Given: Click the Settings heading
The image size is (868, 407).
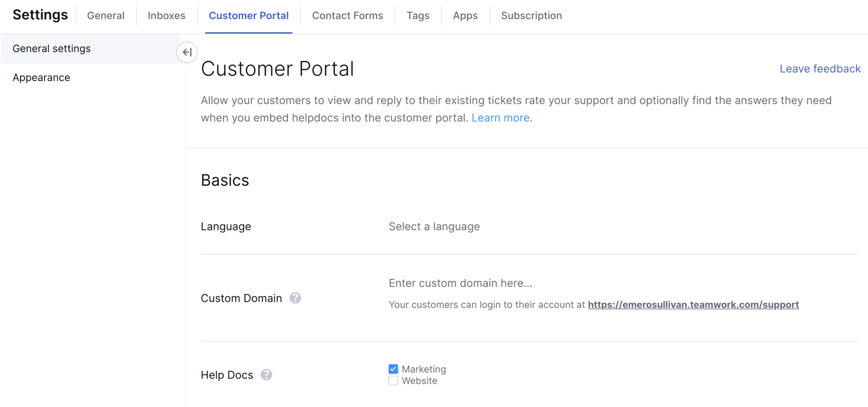Looking at the screenshot, I should tap(40, 15).
